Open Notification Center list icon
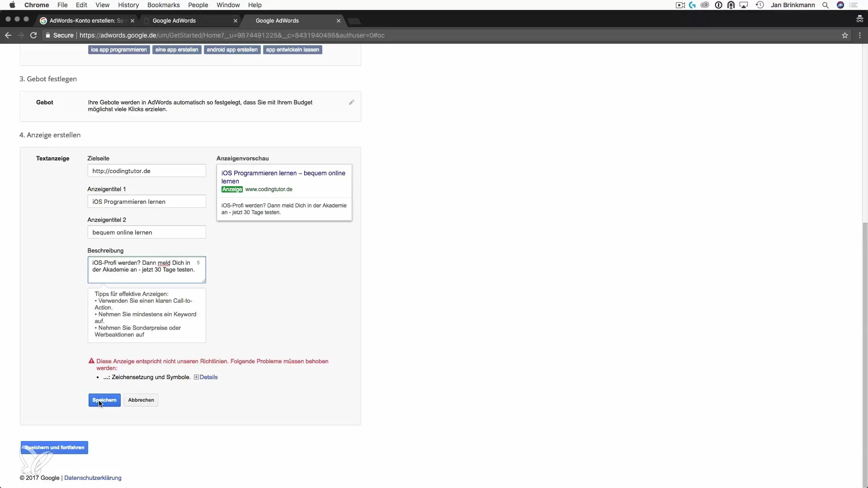Screen dimensions: 868x488 click(x=854, y=5)
